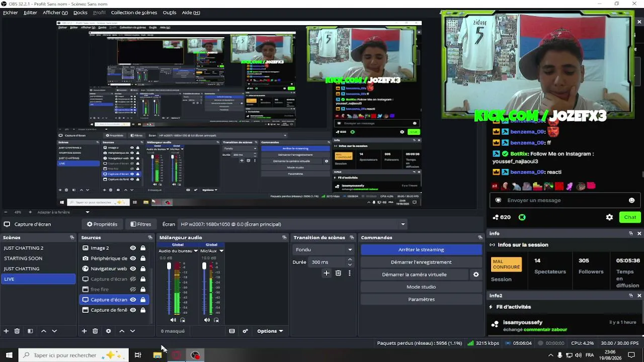
Task: Unlock the Image 2 source
Action: point(143,248)
